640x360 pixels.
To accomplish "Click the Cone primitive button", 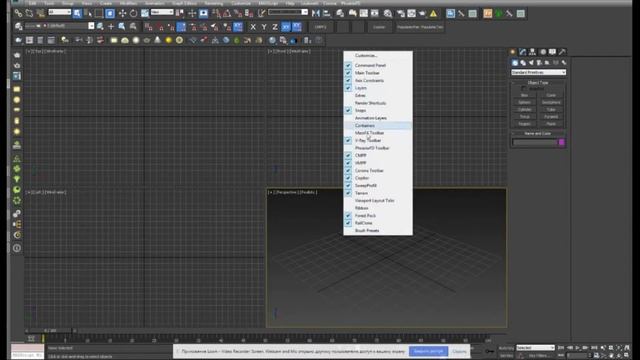I will tap(551, 95).
